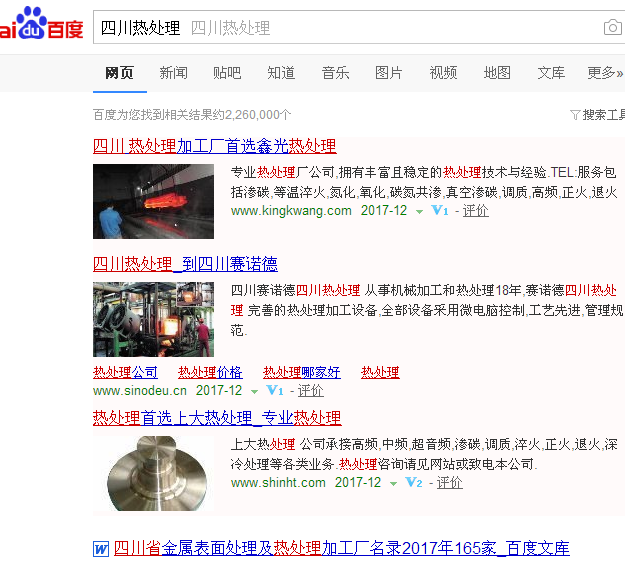Image resolution: width=625 pixels, height=561 pixels.
Task: Switch to the 图片 tab
Action: click(389, 73)
